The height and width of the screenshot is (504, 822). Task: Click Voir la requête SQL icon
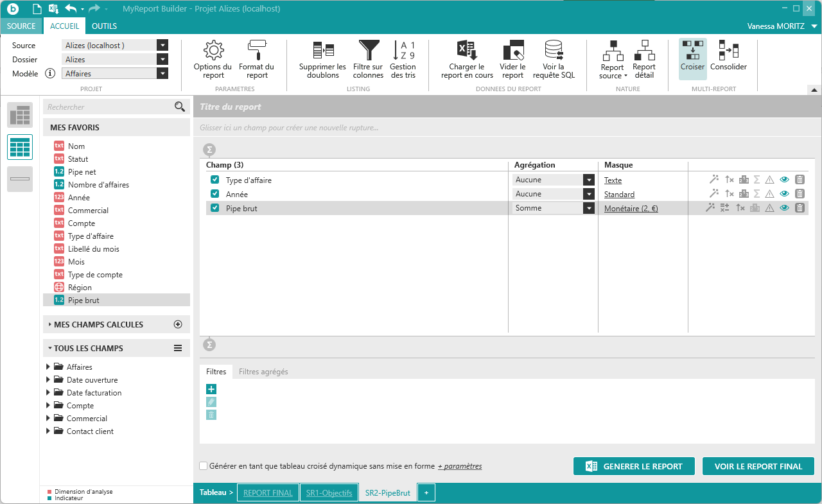click(554, 51)
